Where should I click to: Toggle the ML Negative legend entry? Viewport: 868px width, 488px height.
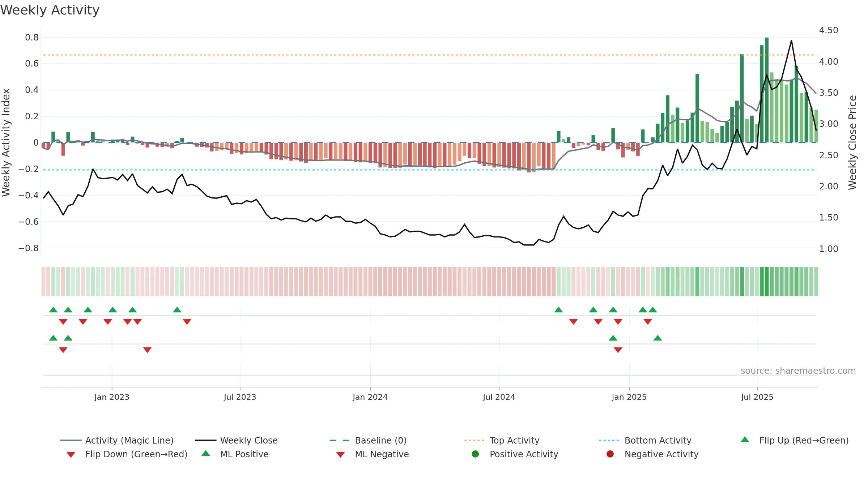click(373, 454)
